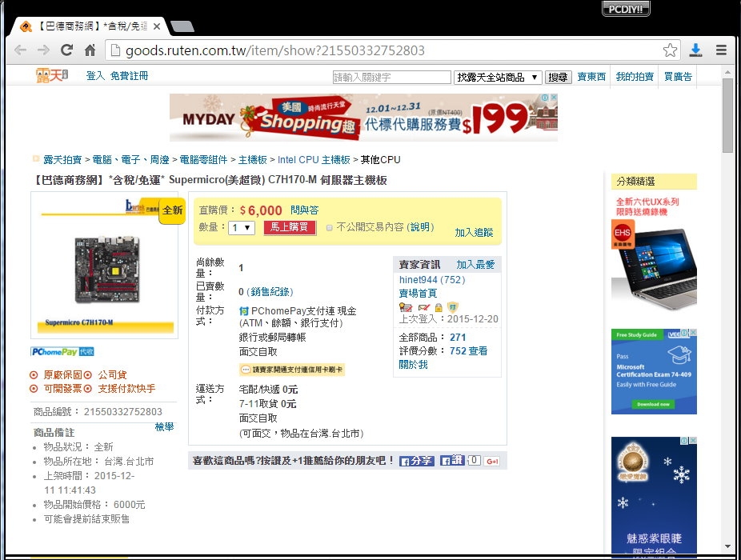Open the seller's 271 total products link

[x=458, y=338]
